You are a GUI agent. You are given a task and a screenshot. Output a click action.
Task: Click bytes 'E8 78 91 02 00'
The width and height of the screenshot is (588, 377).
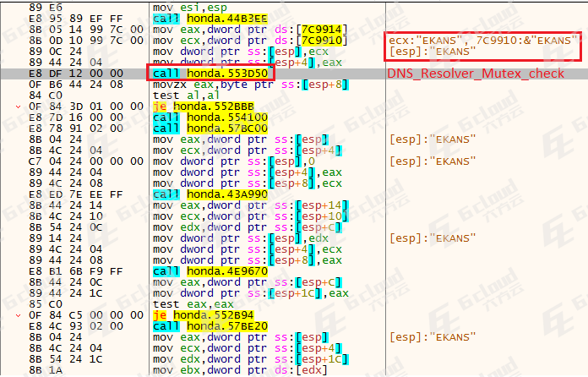[x=76, y=128]
